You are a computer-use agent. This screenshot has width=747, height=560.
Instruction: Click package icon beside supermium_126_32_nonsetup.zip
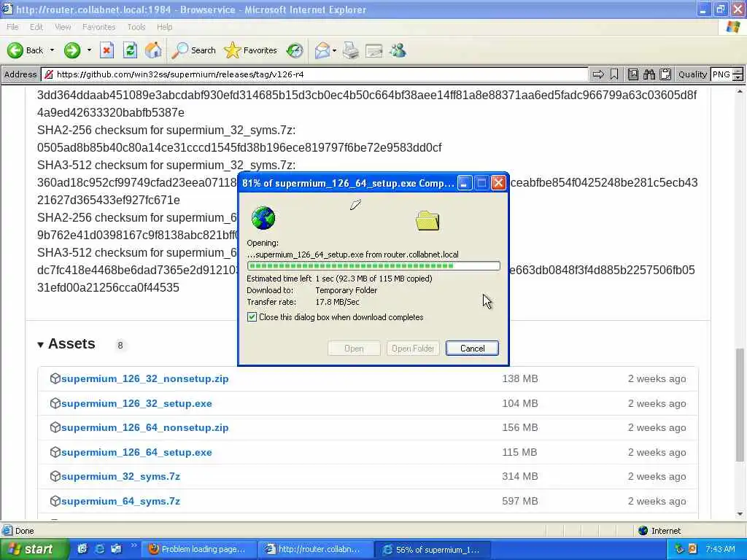click(x=55, y=378)
